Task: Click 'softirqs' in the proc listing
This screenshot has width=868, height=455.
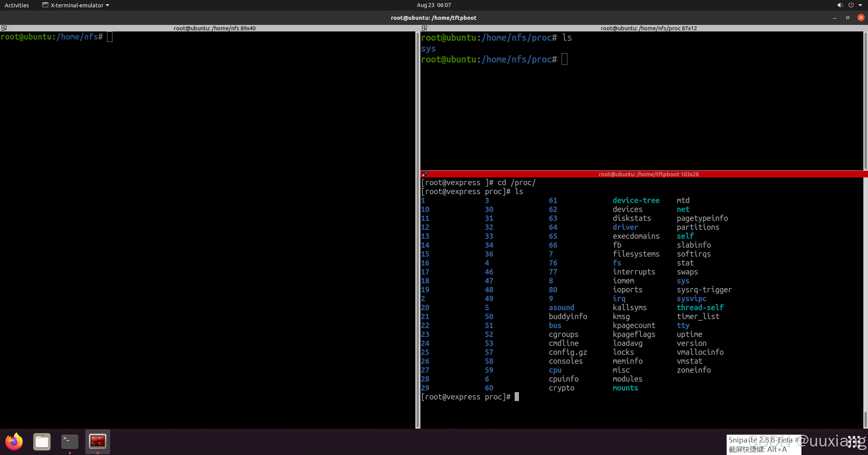Action: 694,254
